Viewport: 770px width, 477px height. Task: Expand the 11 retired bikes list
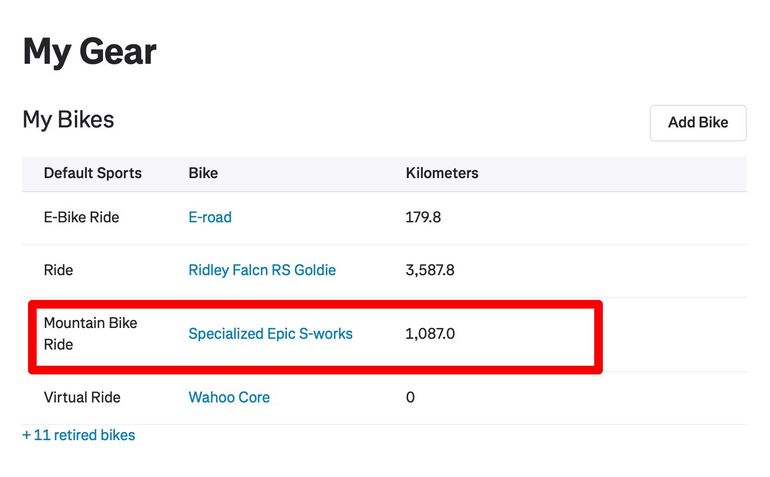[x=79, y=435]
